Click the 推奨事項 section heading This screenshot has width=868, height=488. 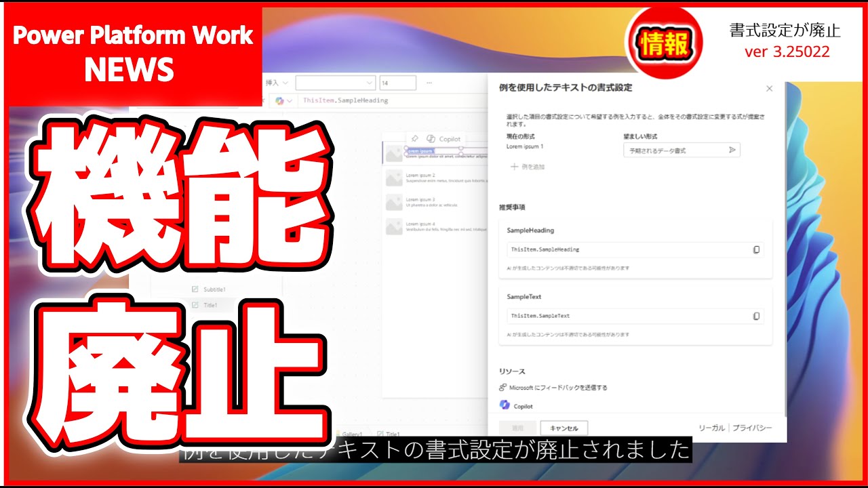click(x=512, y=207)
